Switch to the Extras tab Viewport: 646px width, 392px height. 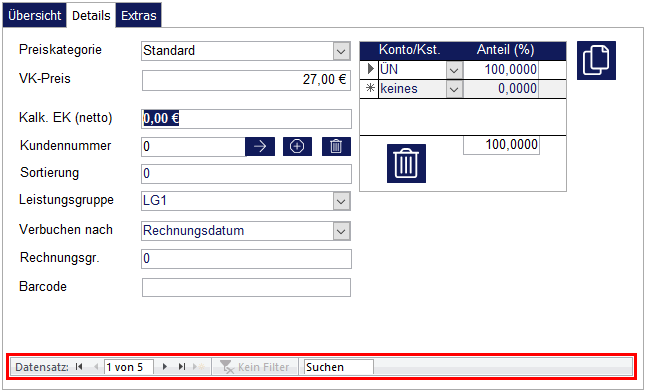click(138, 16)
